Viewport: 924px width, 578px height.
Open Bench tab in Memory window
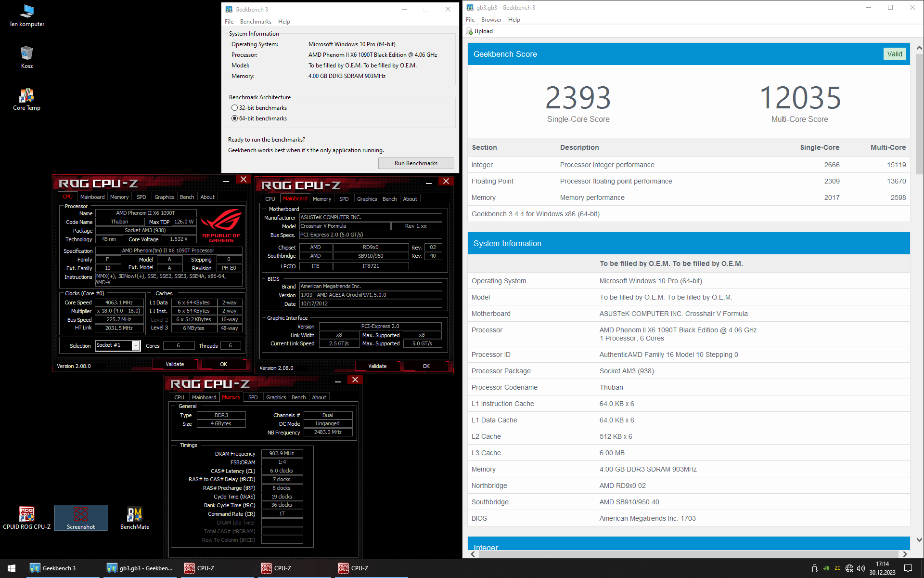(x=298, y=397)
